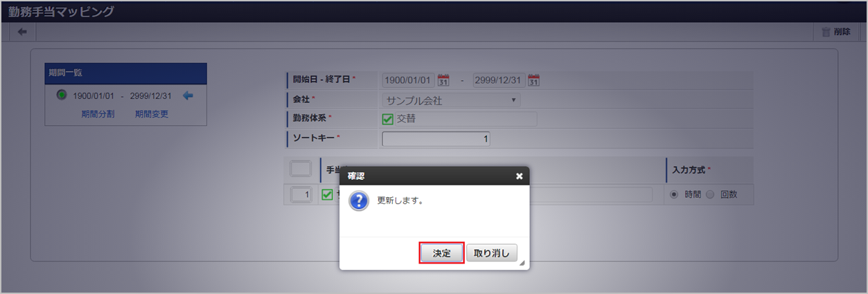Screen dimensions: 868x294
Task: Toggle header select-all checkbox in allowance table
Action: click(301, 169)
